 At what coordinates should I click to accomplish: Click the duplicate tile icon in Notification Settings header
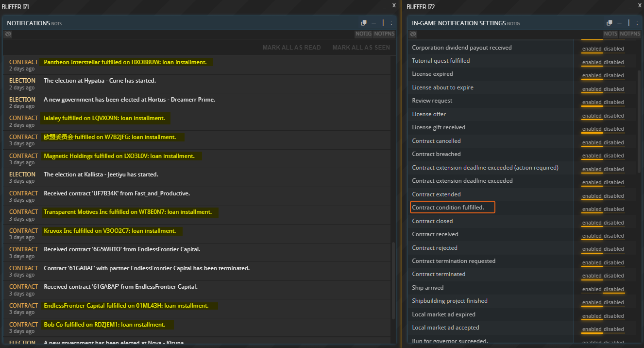coord(610,23)
